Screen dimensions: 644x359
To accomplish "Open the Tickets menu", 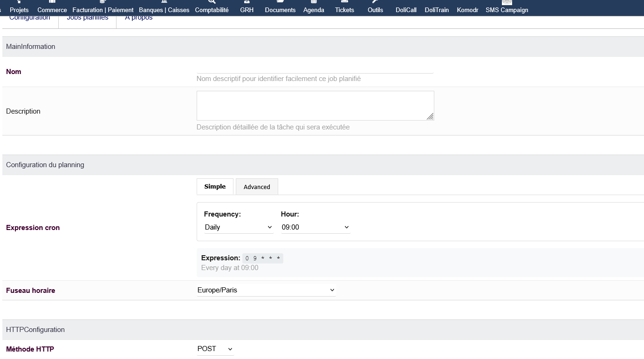I will coord(344,9).
